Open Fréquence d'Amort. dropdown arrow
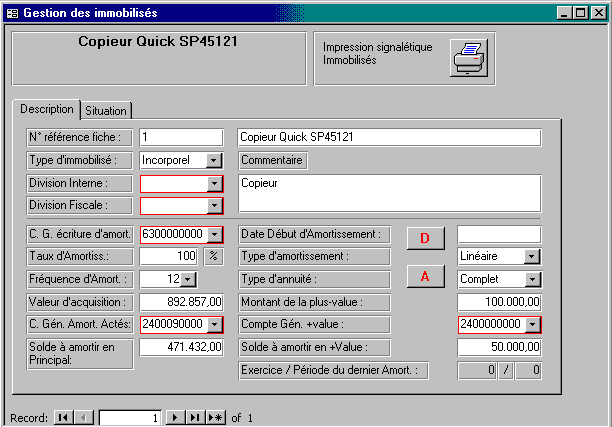Viewport: 612px width, 427px height. click(188, 279)
